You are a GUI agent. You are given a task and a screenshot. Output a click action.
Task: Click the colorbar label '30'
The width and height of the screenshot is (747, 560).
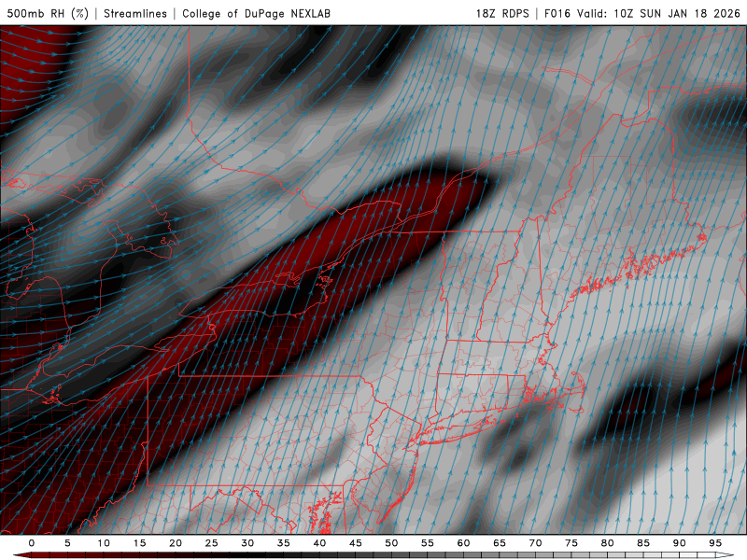tap(247, 543)
